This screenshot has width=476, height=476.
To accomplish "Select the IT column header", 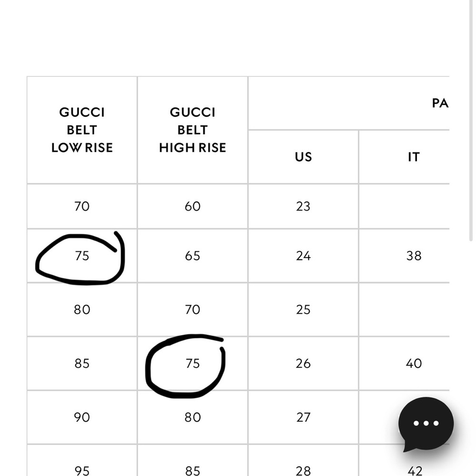I will coord(414,157).
